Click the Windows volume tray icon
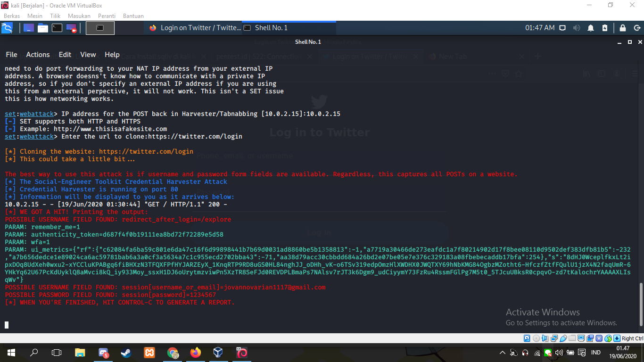Viewport: 644px width, 362px height. pyautogui.click(x=559, y=353)
